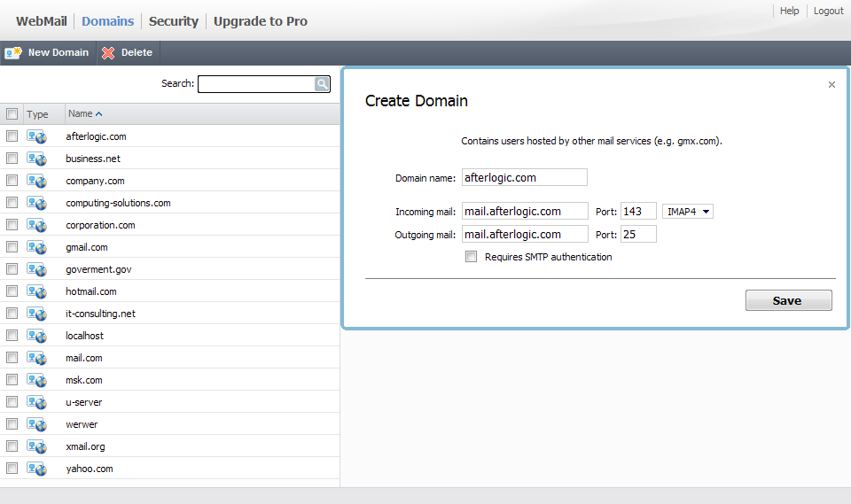851x504 pixels.
Task: Click the Type column header
Action: tap(38, 114)
